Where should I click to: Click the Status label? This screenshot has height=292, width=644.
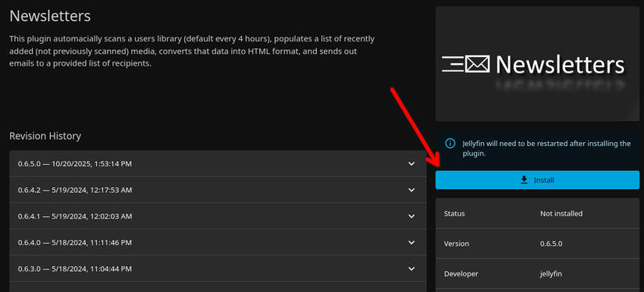454,214
